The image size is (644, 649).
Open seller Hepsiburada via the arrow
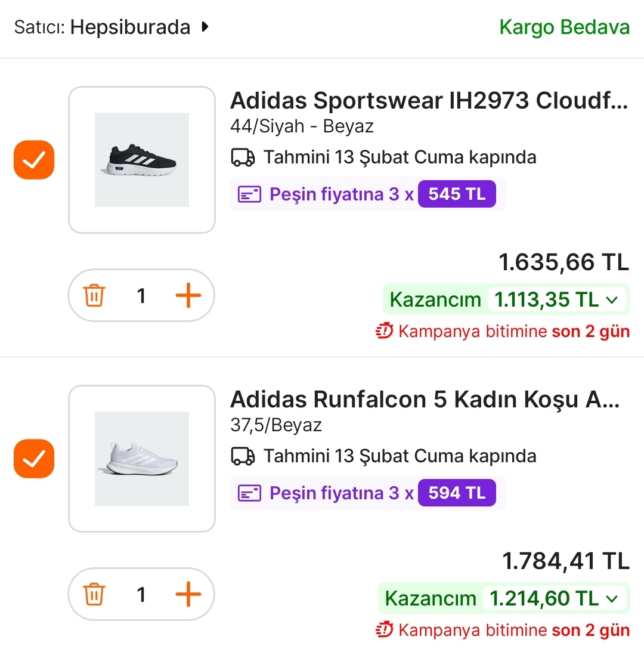(x=205, y=27)
